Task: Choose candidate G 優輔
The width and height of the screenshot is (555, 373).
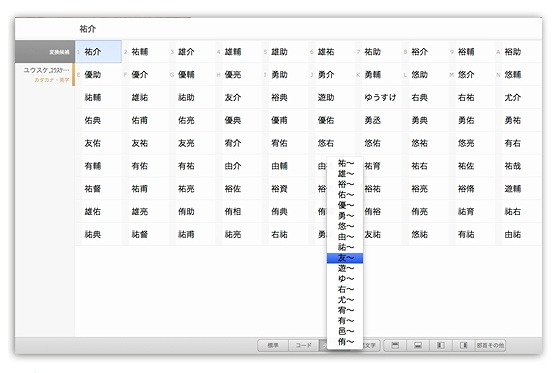Action: [192, 75]
